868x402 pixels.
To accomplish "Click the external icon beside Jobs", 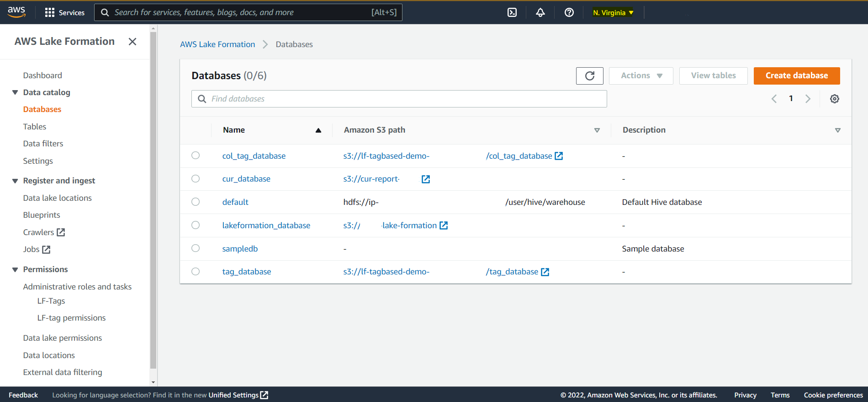I will click(46, 250).
